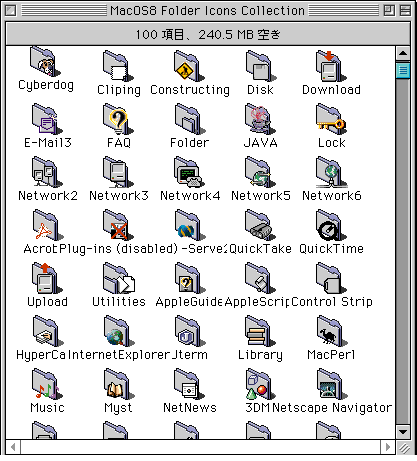This screenshot has height=461, width=417.
Task: Select the MacPerl camel folder icon
Action: click(x=331, y=331)
